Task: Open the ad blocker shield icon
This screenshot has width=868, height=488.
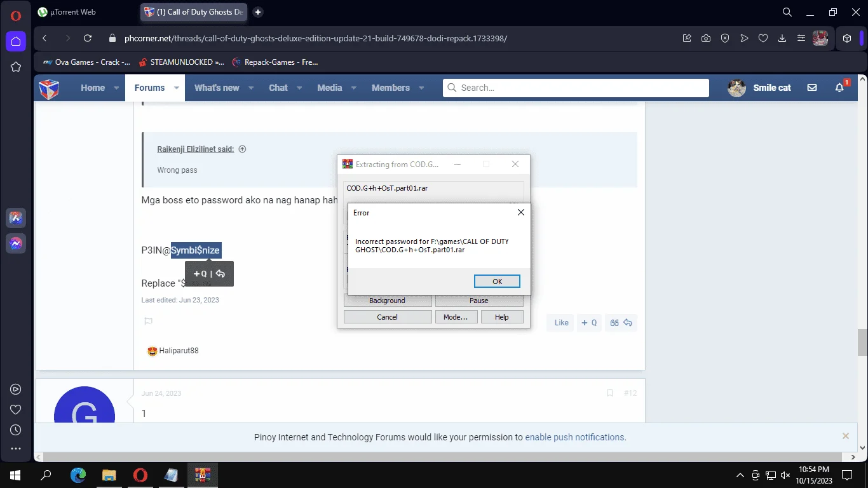Action: (725, 38)
